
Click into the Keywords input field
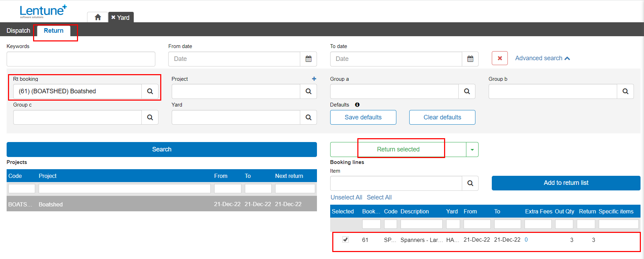pos(81,59)
